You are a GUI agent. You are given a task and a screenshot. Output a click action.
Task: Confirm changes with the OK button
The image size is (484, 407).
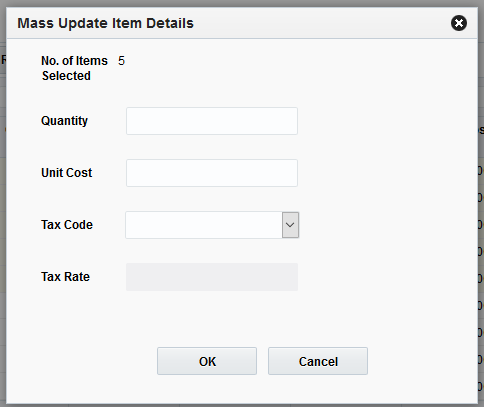[207, 361]
